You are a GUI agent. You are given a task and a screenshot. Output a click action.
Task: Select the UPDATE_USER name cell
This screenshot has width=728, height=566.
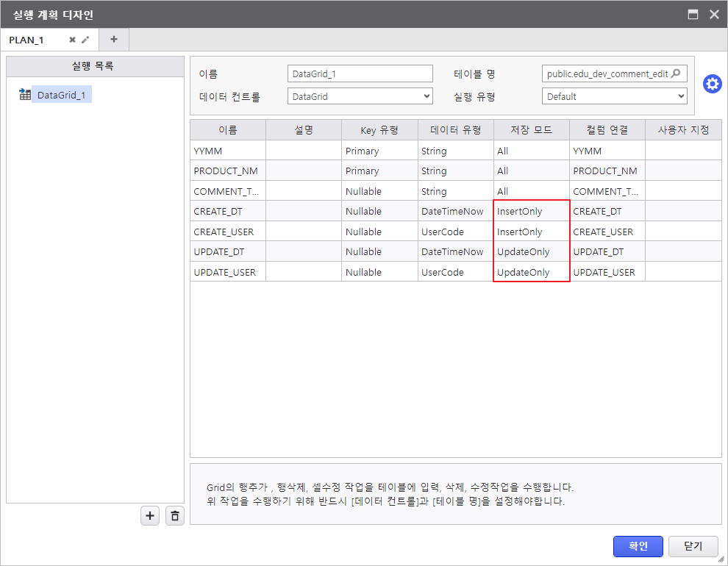[228, 272]
